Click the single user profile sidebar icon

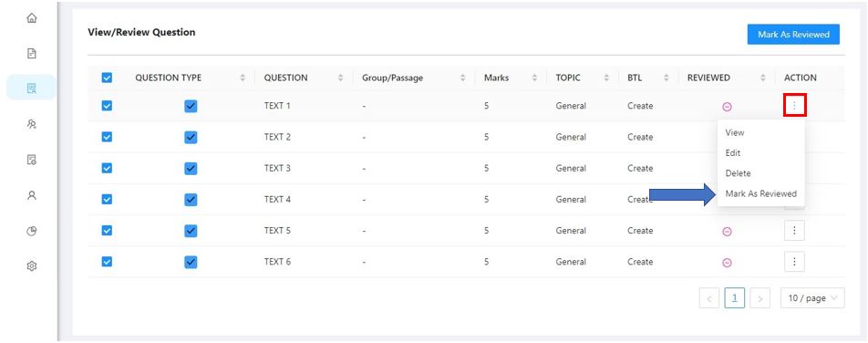[32, 195]
